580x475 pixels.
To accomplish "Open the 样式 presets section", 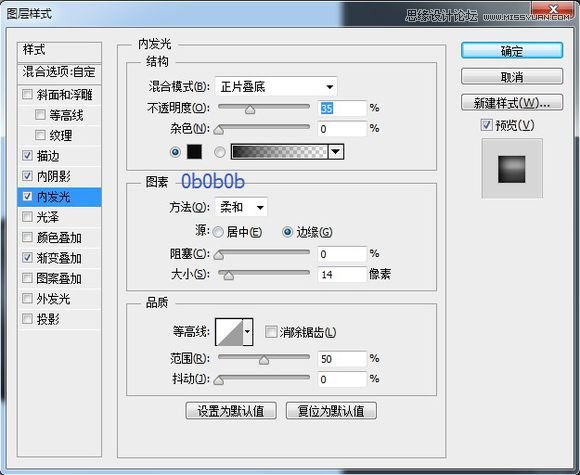I will pos(59,51).
